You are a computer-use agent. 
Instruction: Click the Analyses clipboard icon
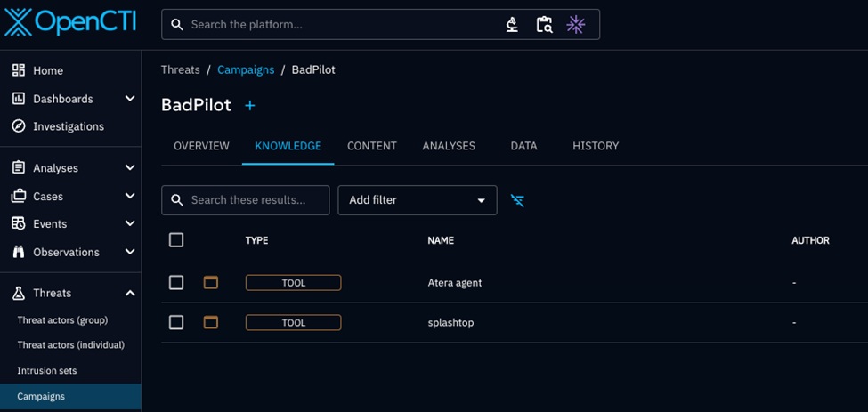click(19, 167)
